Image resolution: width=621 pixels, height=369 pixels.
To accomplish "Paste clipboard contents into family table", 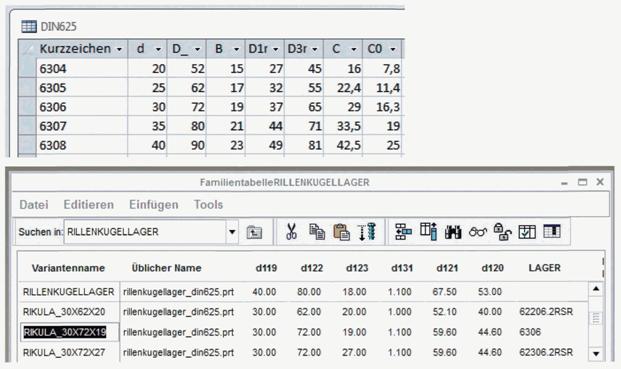I will (341, 232).
